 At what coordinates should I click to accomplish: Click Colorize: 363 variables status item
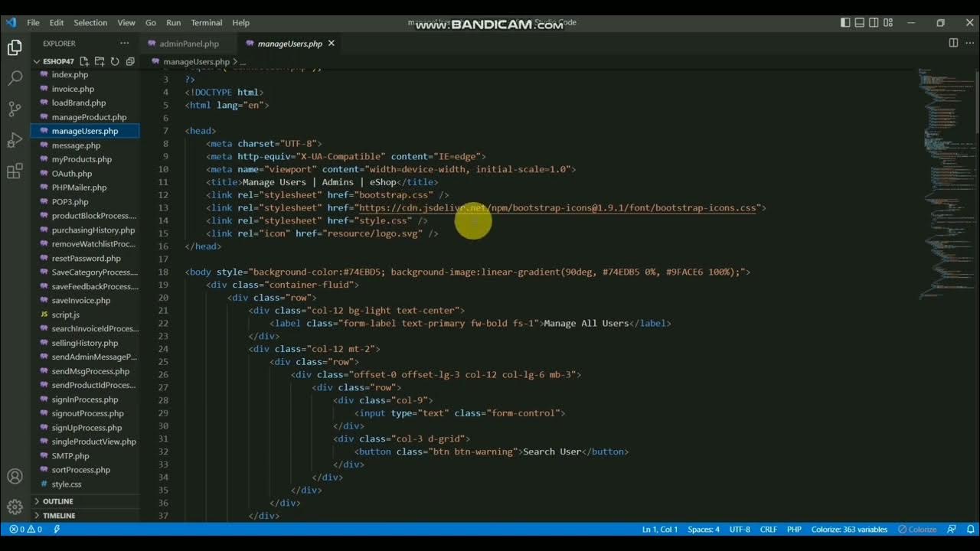click(849, 529)
